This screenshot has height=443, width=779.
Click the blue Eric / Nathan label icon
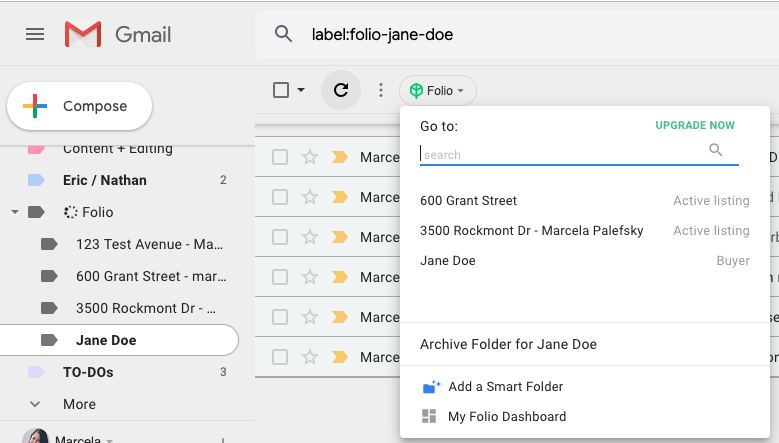coord(36,180)
